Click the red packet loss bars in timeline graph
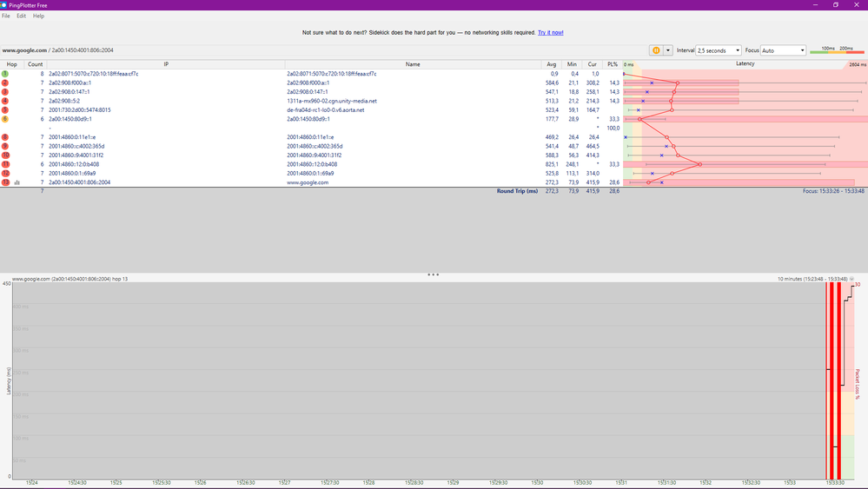 coord(833,380)
